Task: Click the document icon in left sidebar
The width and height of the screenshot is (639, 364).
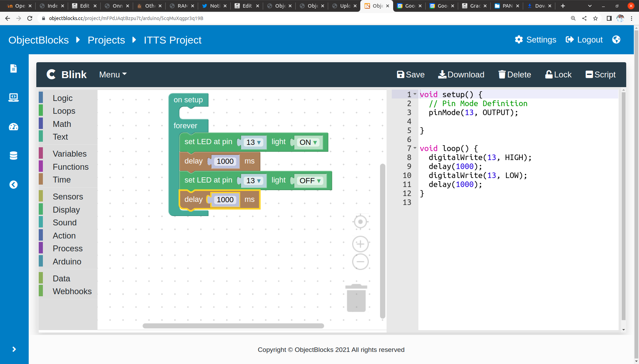Action: (13, 68)
